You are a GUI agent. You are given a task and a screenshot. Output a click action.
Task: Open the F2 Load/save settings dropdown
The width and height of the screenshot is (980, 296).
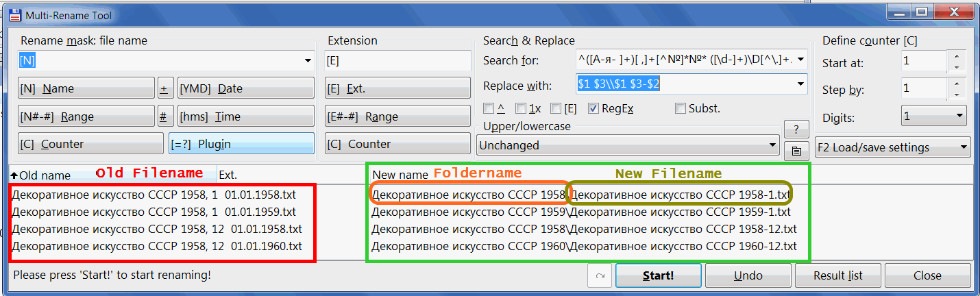(x=894, y=147)
